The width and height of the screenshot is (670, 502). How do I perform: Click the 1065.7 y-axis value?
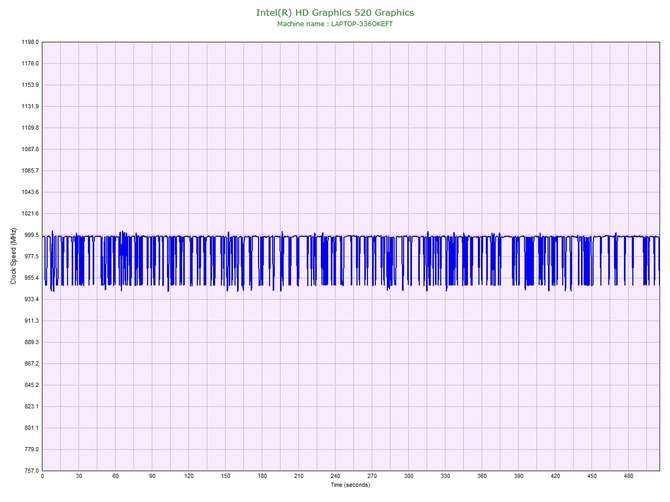pos(30,170)
